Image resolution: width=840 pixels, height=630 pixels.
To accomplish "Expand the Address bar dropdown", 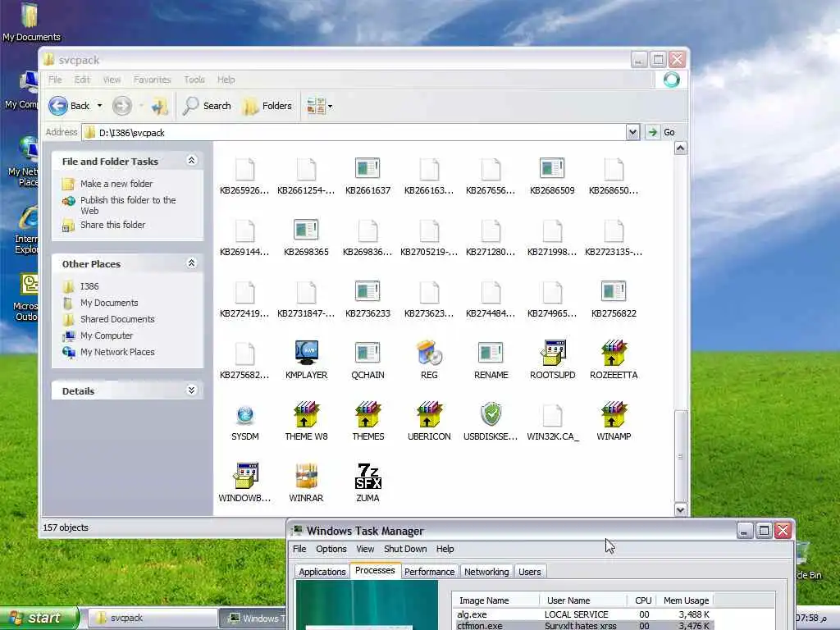I will (x=632, y=132).
